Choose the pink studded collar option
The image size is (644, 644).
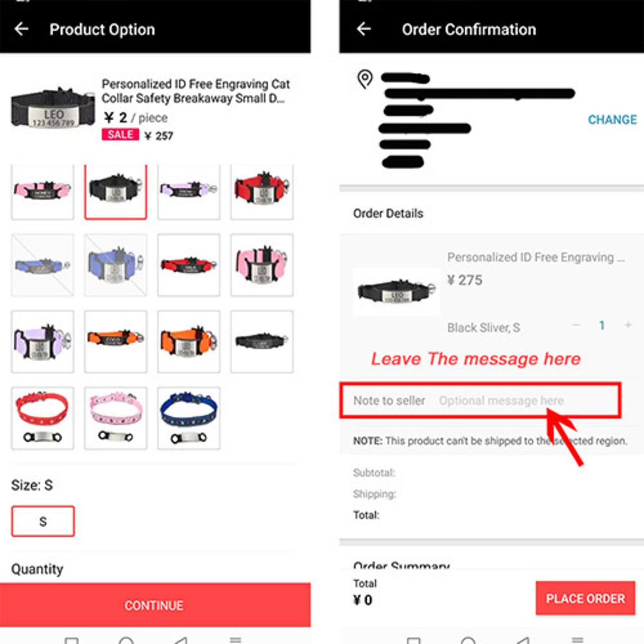[116, 418]
